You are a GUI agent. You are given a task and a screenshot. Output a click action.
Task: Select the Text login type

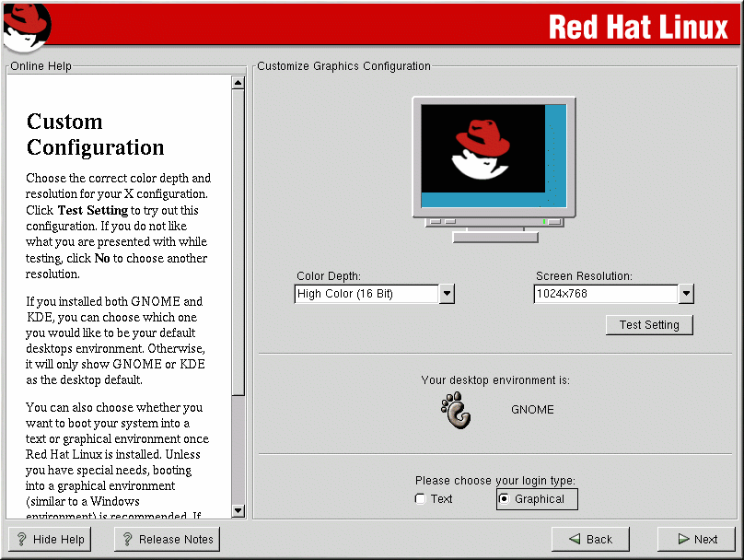[421, 499]
